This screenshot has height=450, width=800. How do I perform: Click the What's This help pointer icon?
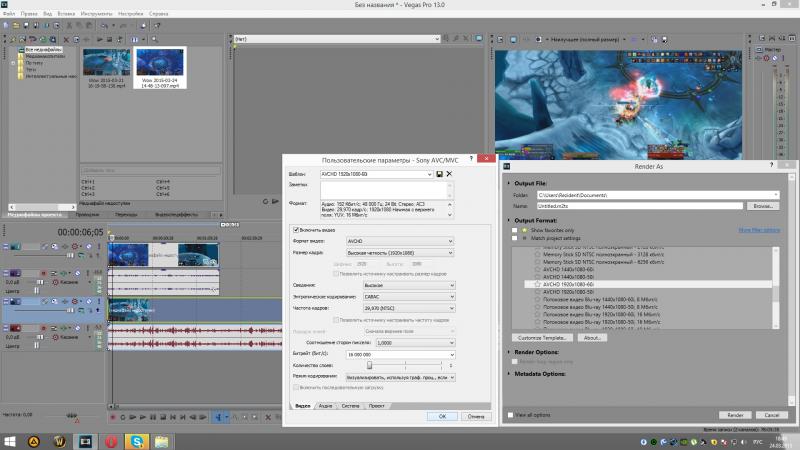tap(157, 26)
